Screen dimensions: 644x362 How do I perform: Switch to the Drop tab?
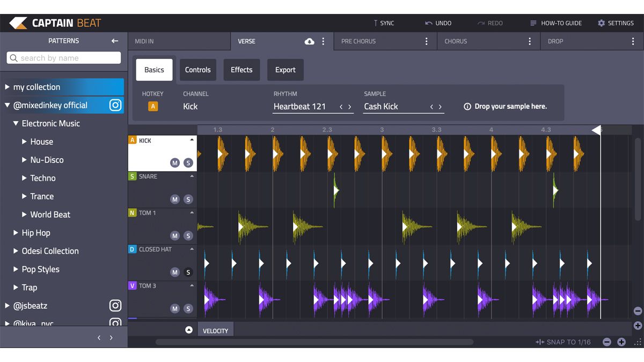(x=592, y=41)
